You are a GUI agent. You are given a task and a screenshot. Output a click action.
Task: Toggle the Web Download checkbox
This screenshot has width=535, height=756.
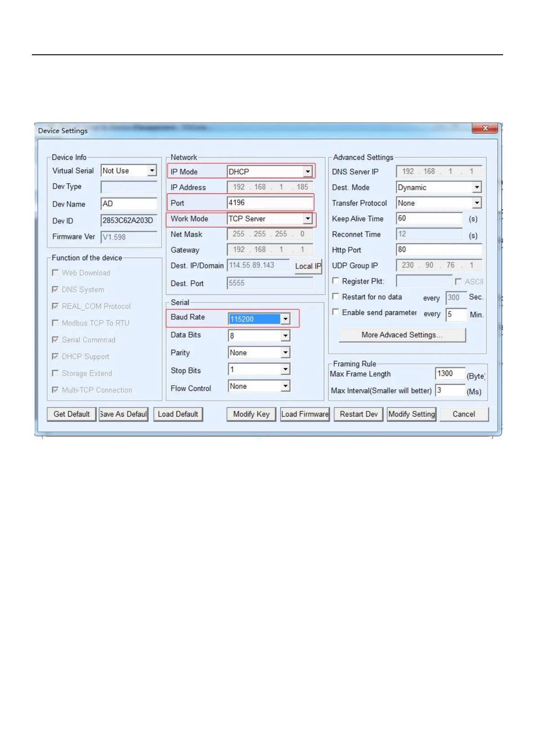(55, 273)
